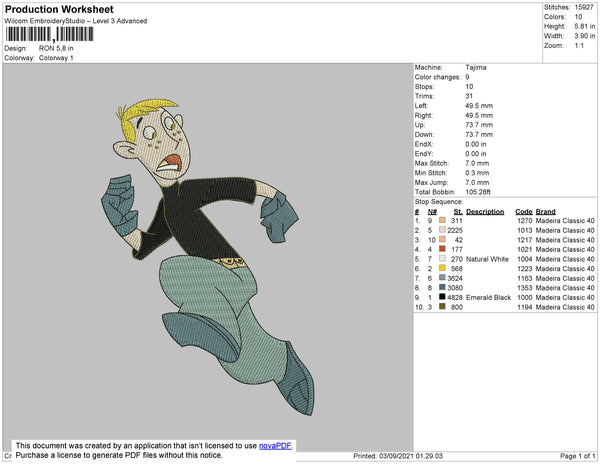Select the 'N#' column header
This screenshot has width=600, height=464.
pyautogui.click(x=432, y=212)
